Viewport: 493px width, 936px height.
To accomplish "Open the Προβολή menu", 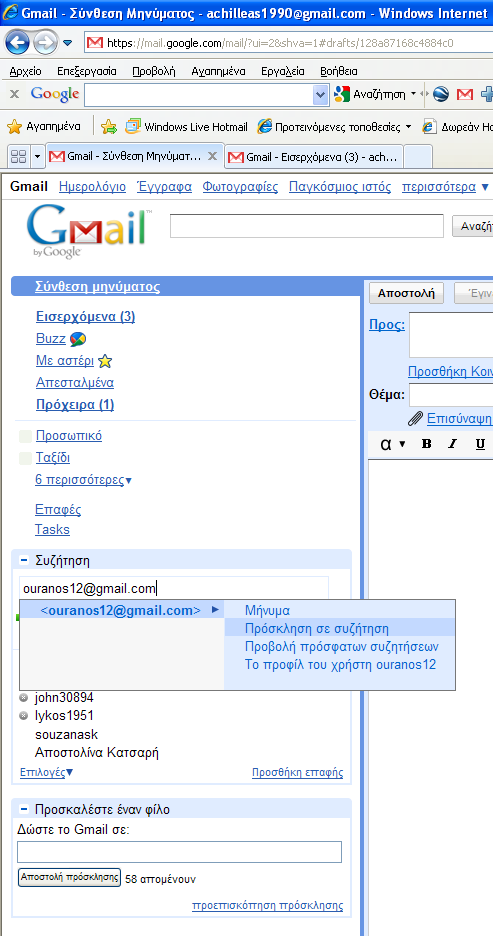I will 154,72.
